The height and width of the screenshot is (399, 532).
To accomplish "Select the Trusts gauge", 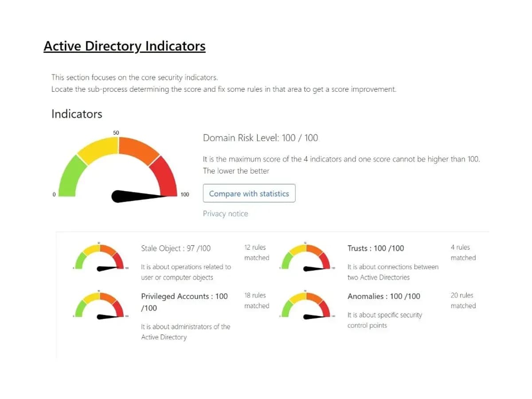I will point(307,257).
